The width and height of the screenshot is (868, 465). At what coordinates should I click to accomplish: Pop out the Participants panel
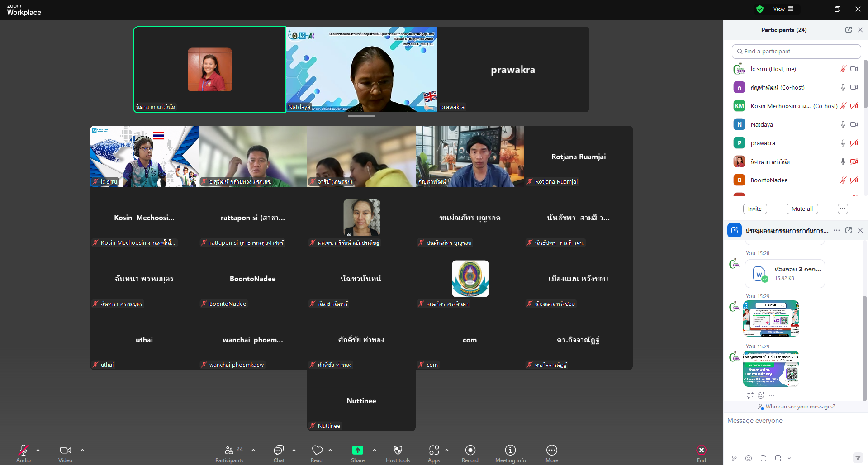[848, 30]
